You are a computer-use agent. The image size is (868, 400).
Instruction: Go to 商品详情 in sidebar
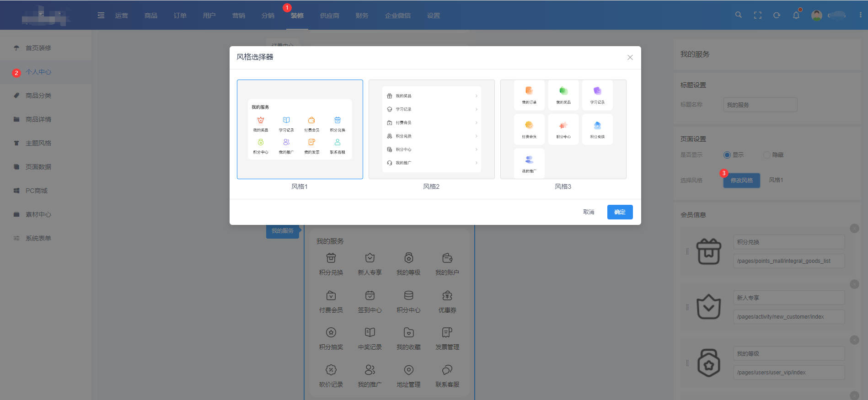46,119
